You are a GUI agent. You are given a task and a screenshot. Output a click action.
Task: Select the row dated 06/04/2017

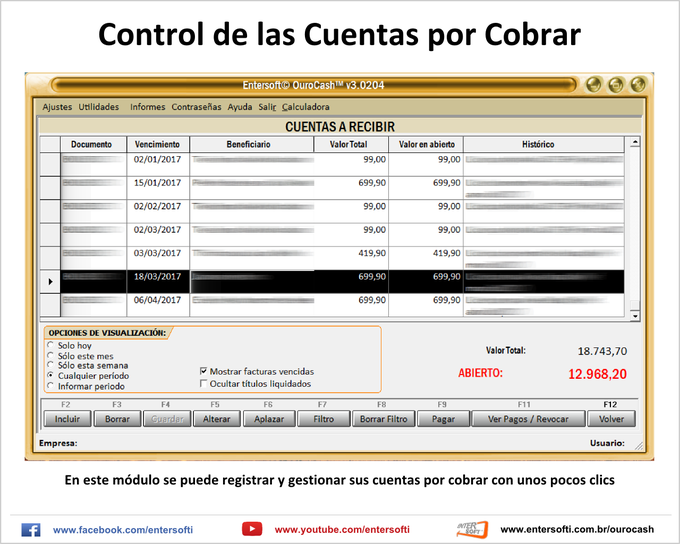point(332,305)
